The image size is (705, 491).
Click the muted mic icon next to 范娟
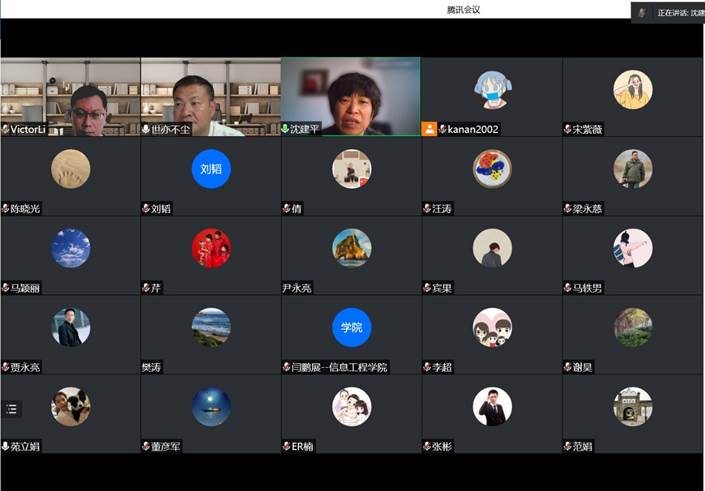[567, 446]
